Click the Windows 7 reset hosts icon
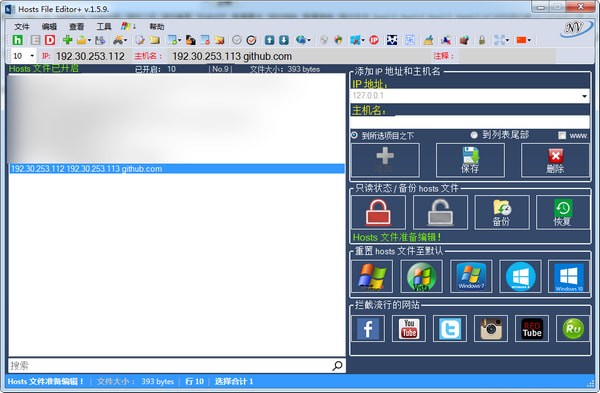This screenshot has height=393, width=600. (471, 276)
